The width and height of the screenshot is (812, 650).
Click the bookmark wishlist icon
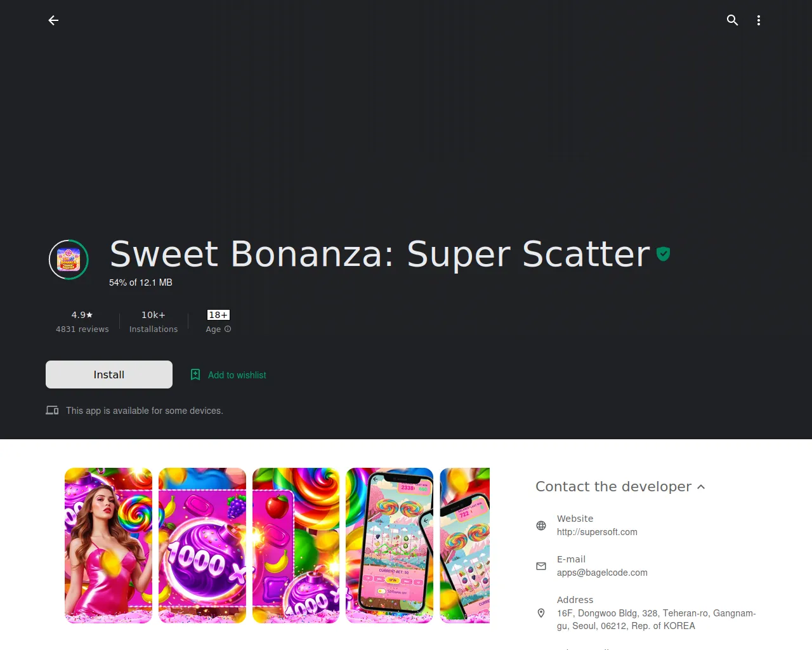click(x=195, y=375)
